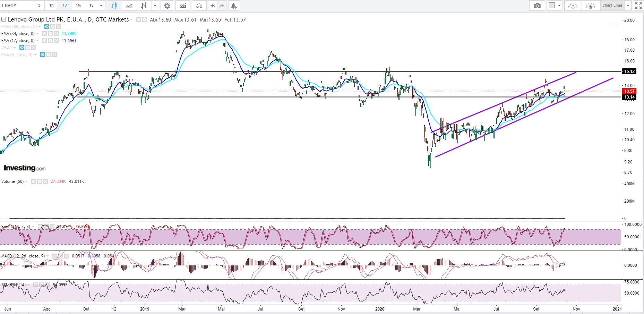Open the compare symbols scales icon

(199, 6)
